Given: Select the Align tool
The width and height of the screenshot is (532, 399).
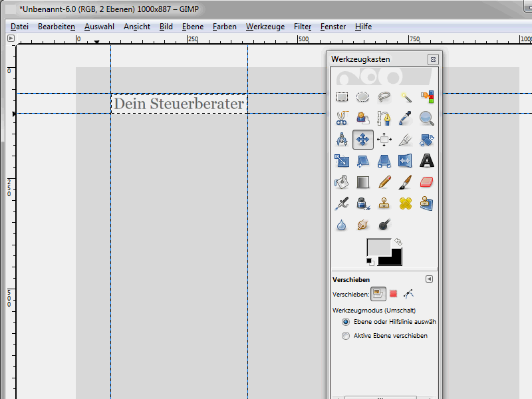Looking at the screenshot, I should point(384,140).
